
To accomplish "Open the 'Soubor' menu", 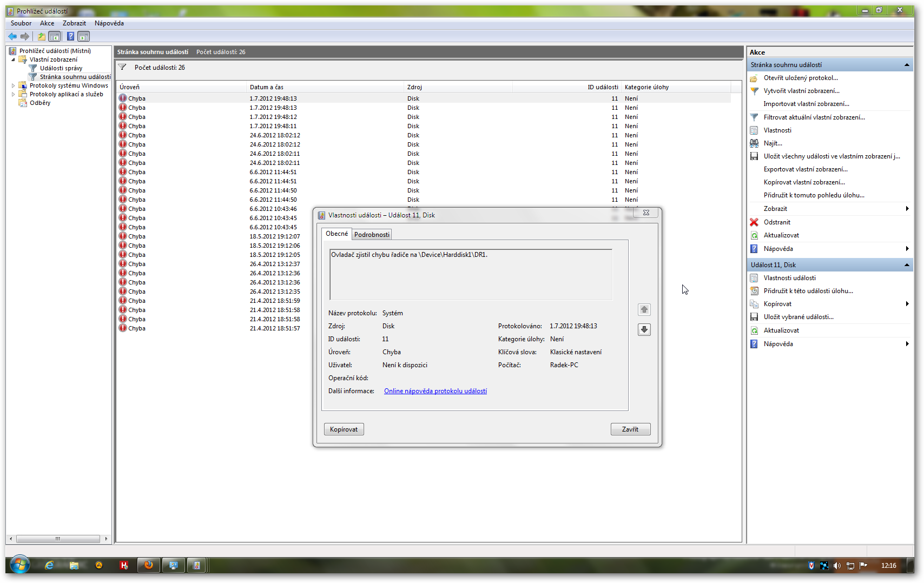I will (21, 23).
